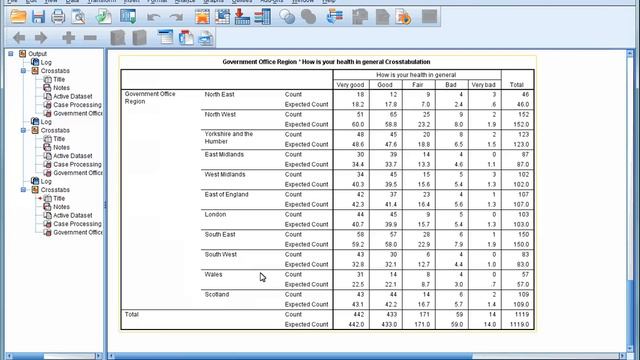
Task: Select the third Log item in outline
Action: click(46, 181)
